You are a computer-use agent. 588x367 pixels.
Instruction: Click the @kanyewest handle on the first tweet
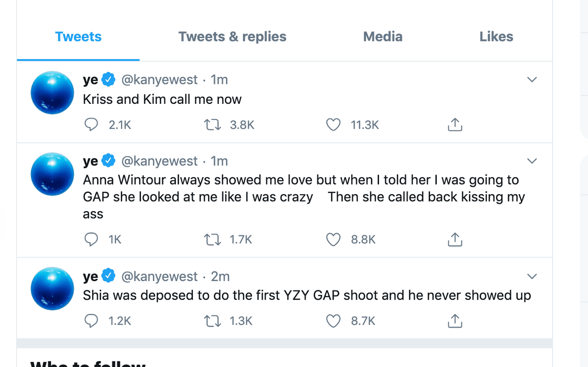[160, 79]
